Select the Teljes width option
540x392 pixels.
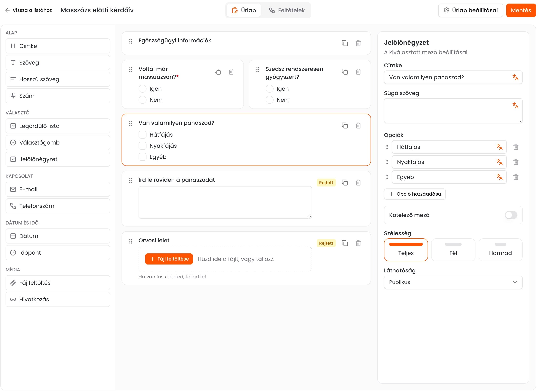[406, 250]
